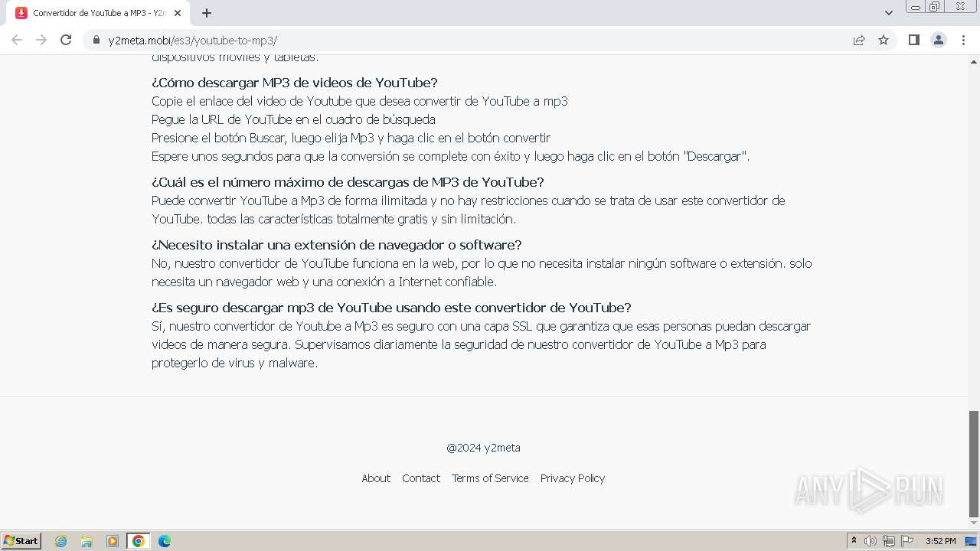Screen dimensions: 980x551
Task: Go back with the browser back arrow
Action: 17,40
